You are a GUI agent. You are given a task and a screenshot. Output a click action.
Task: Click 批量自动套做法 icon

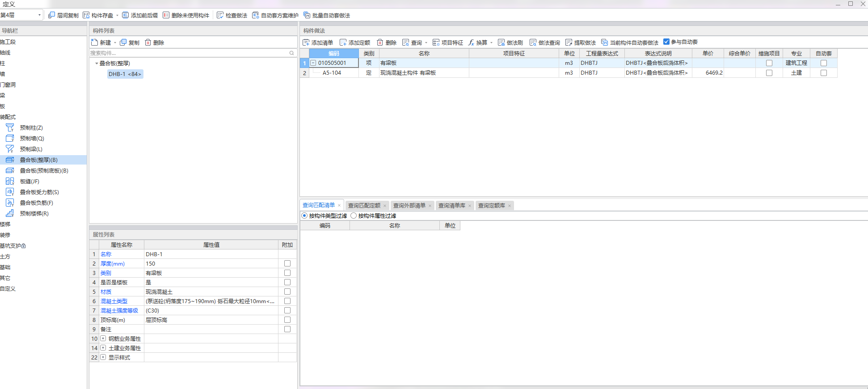[x=307, y=15]
